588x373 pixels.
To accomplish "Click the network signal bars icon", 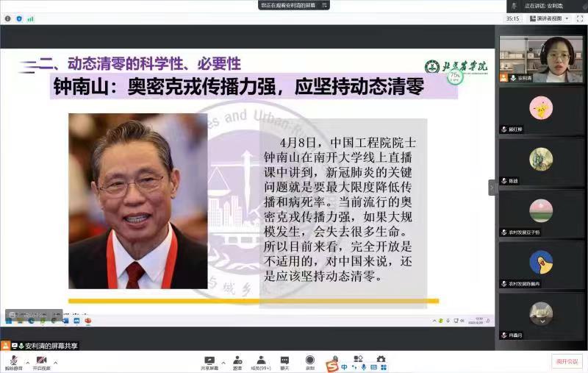I will (30, 18).
